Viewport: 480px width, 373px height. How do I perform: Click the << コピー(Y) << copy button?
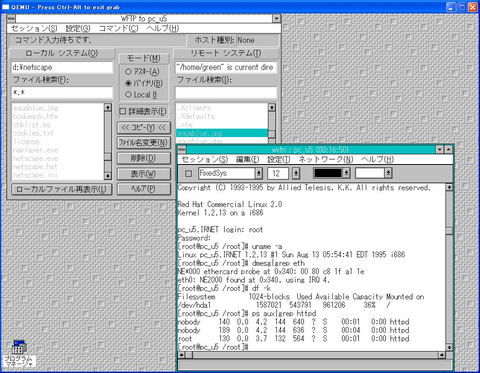click(144, 127)
